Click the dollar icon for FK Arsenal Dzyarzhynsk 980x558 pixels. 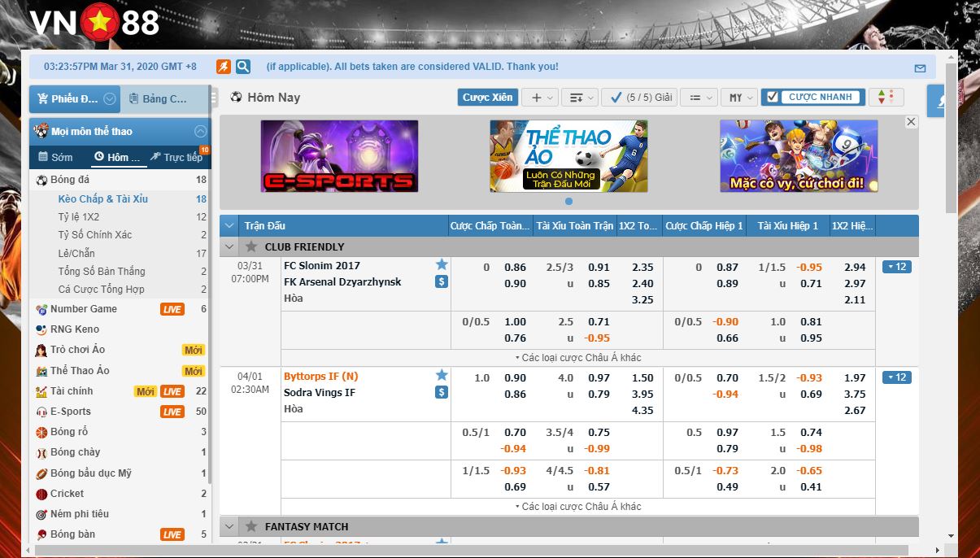[x=442, y=281]
